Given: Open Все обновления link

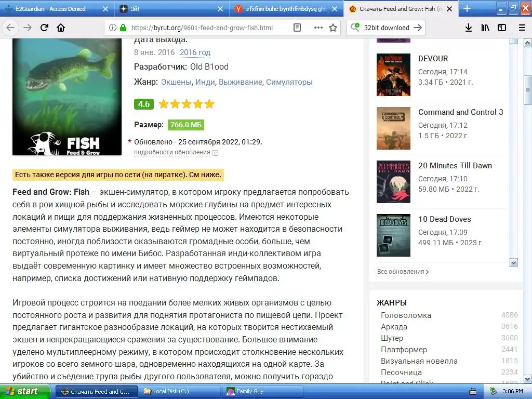Looking at the screenshot, I should [x=403, y=272].
